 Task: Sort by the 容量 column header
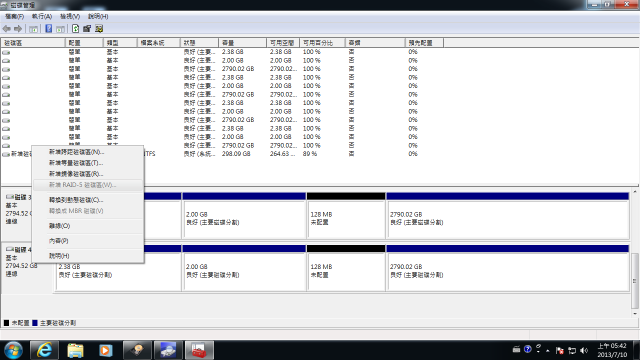tap(242, 43)
